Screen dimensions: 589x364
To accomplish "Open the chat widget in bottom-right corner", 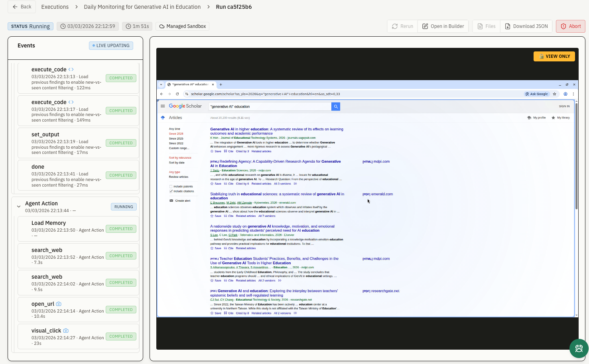I will pos(578,349).
